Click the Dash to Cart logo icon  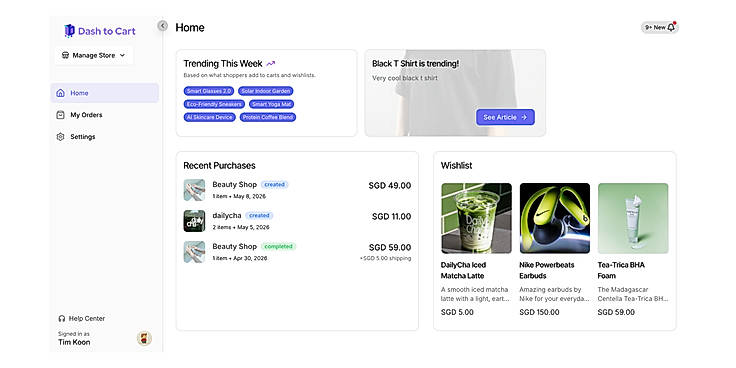(69, 31)
